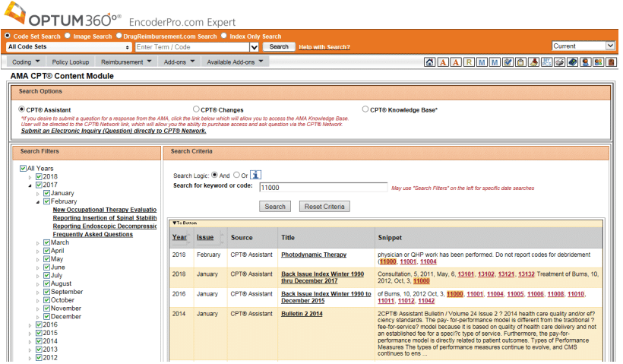
Task: Open the MY PCS icon
Action: (x=547, y=62)
